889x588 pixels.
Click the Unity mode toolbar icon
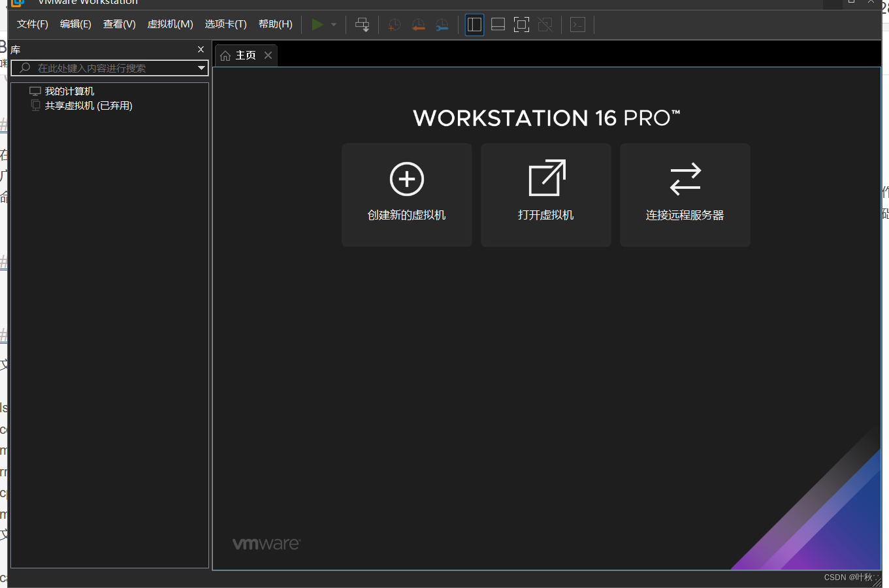545,25
